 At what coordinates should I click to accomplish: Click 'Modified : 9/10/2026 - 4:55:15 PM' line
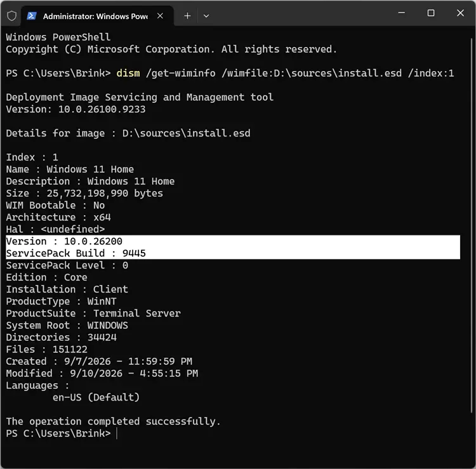[102, 373]
